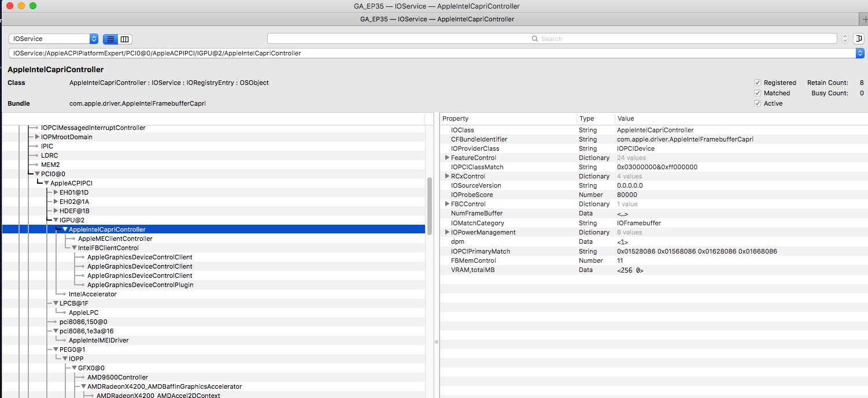Viewport: 868px width, 398px height.
Task: Collapse the GFX0@0 node
Action: [x=74, y=368]
